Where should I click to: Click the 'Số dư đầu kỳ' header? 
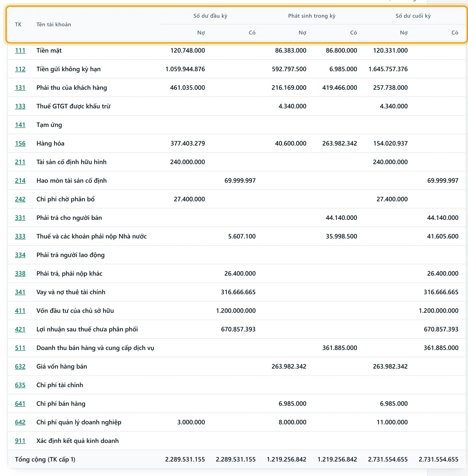coord(210,16)
